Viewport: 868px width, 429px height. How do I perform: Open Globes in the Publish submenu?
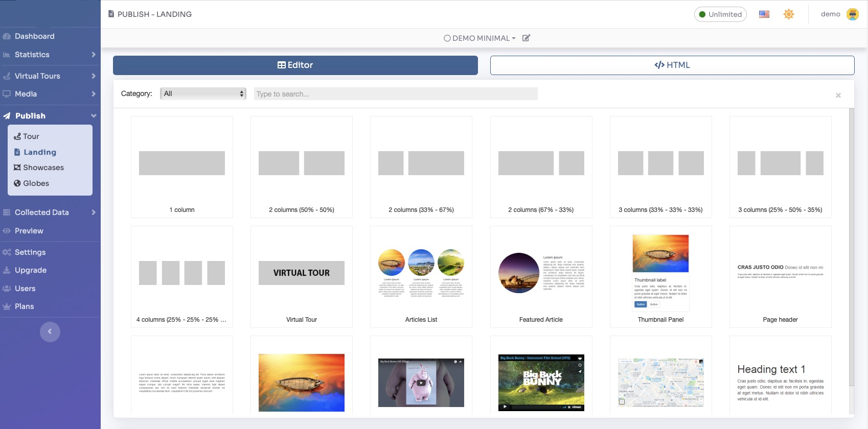point(36,183)
